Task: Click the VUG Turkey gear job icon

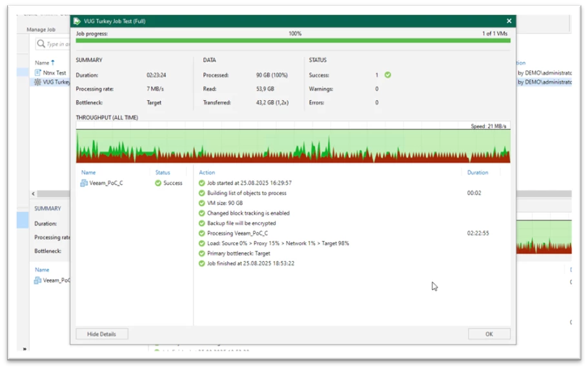Action: (x=37, y=82)
